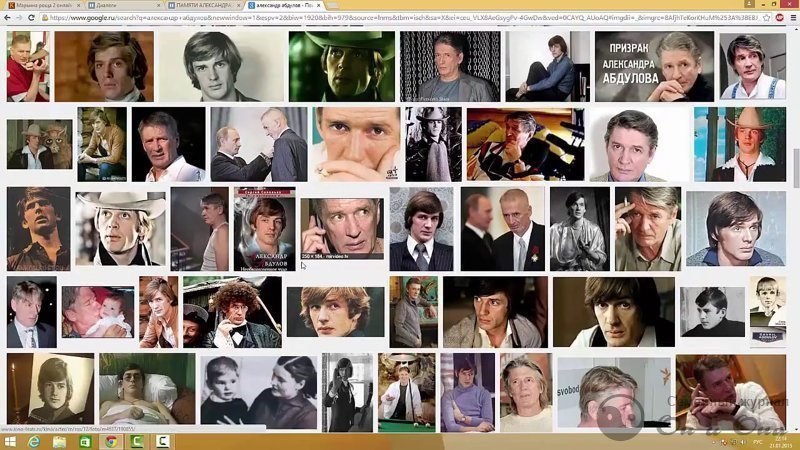The width and height of the screenshot is (800, 450).
Task: Open the man in striped suit thumbnail
Action: point(421,229)
